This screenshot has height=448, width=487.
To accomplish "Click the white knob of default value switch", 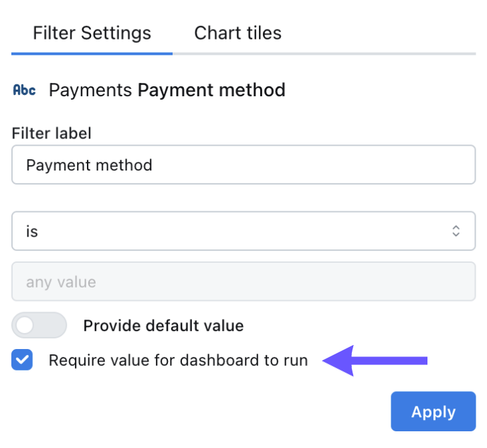I will point(25,326).
